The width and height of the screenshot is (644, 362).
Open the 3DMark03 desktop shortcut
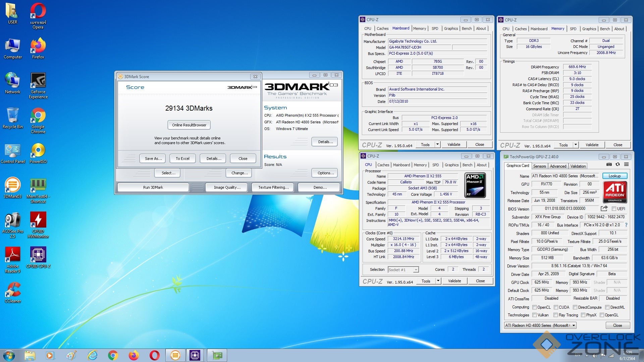(12, 185)
